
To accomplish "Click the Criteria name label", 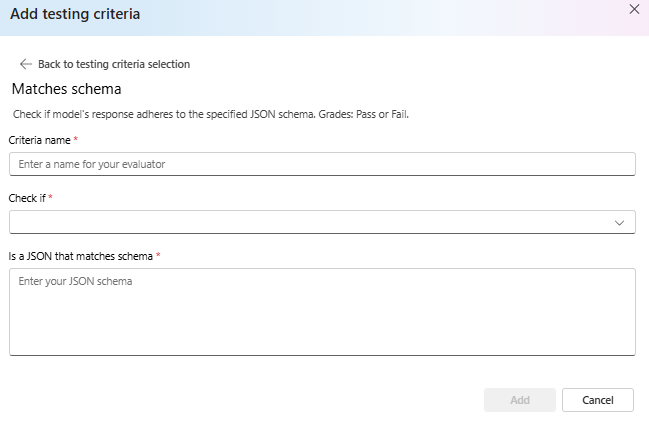I will (x=39, y=140).
